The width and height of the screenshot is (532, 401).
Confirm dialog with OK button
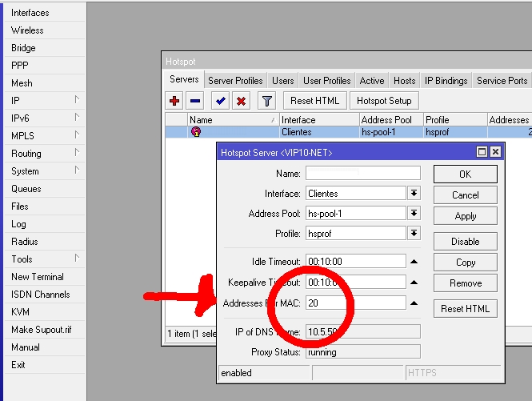pos(465,174)
